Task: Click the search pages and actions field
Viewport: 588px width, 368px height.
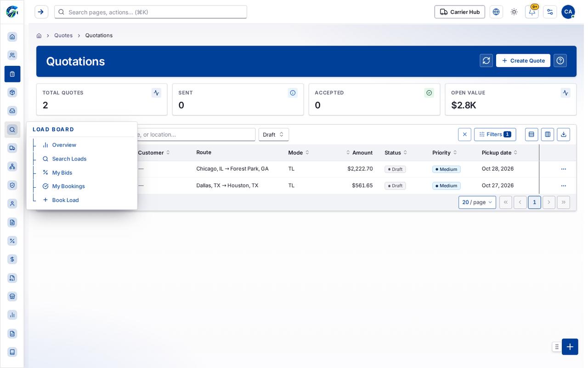Action: pyautogui.click(x=151, y=12)
